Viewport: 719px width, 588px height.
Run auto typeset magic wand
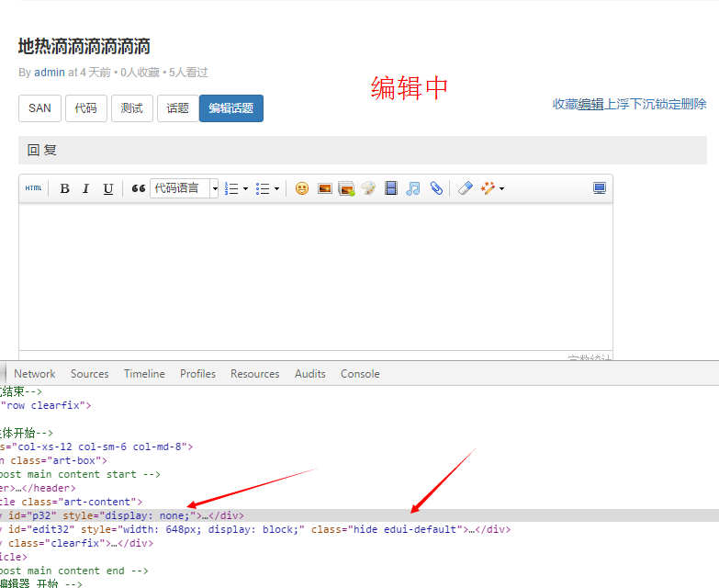click(488, 188)
